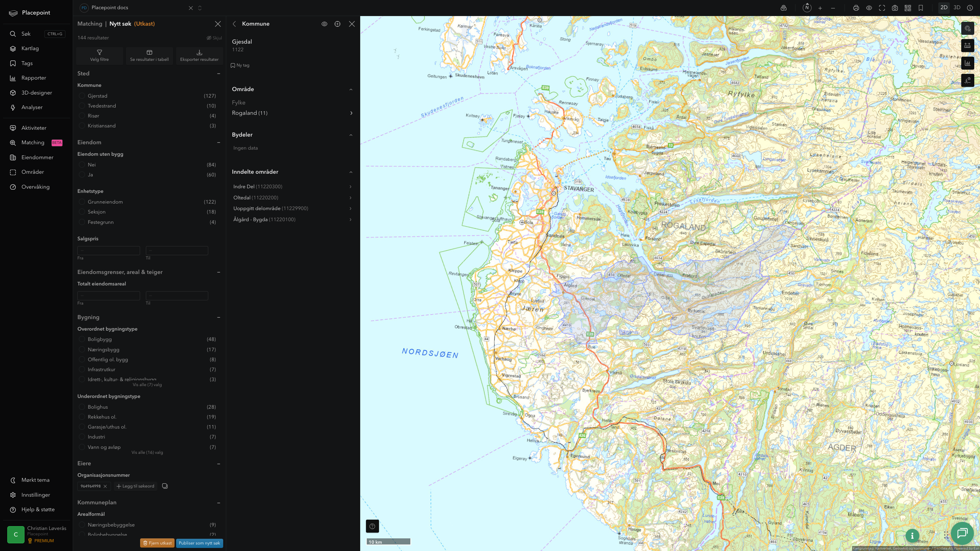980x551 pixels.
Task: Click the Aktiviteter sidebar icon
Action: 13,128
